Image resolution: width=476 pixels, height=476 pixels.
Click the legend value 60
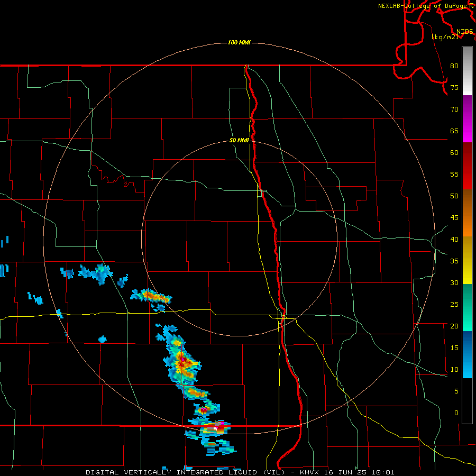(x=454, y=153)
